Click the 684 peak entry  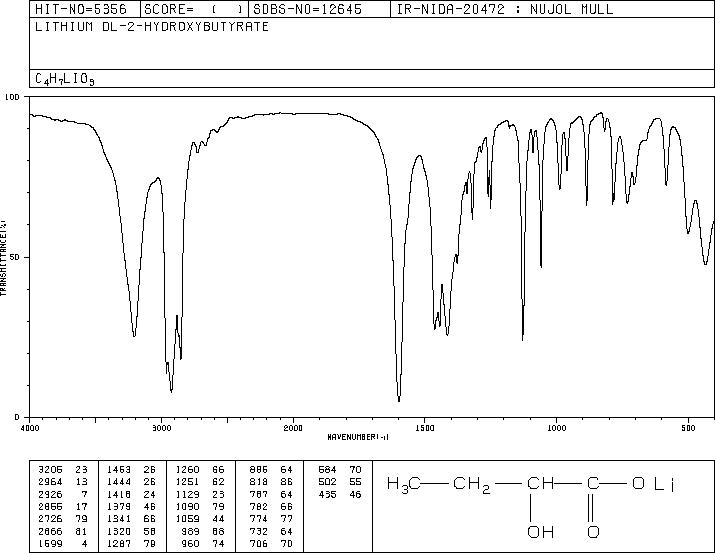coord(340,469)
